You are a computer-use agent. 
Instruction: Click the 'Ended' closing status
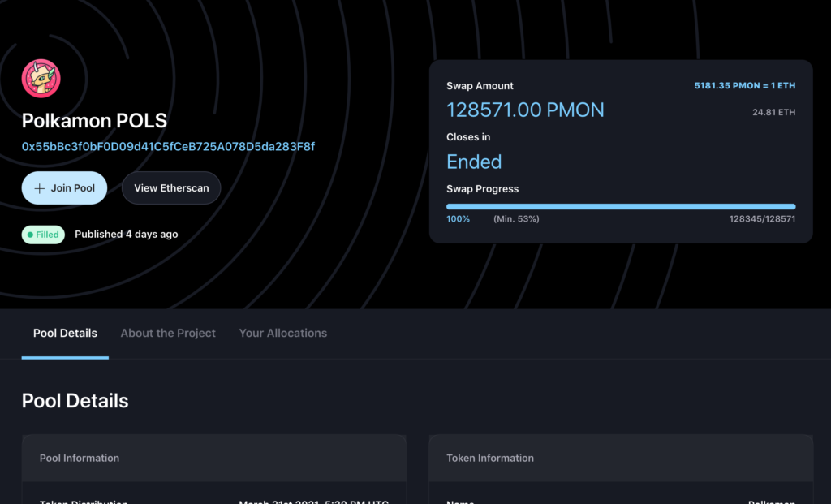[x=474, y=162]
